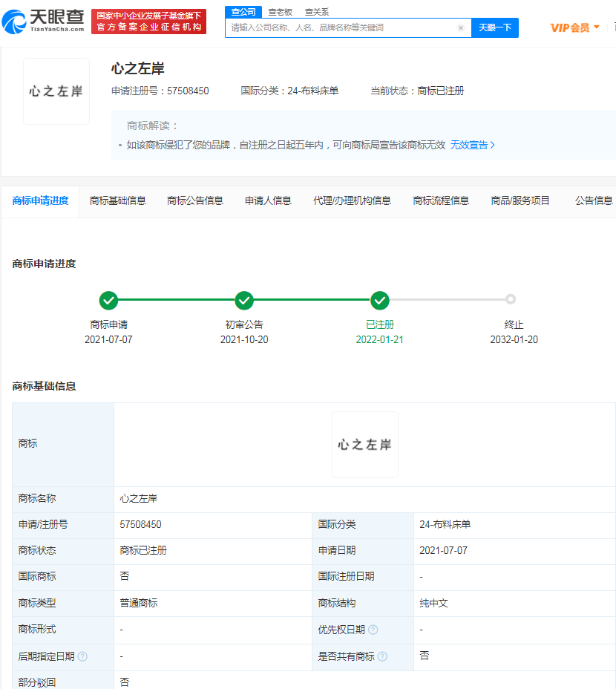Select the 代理/办理机构信息 tab
The image size is (616, 689).
click(x=352, y=200)
